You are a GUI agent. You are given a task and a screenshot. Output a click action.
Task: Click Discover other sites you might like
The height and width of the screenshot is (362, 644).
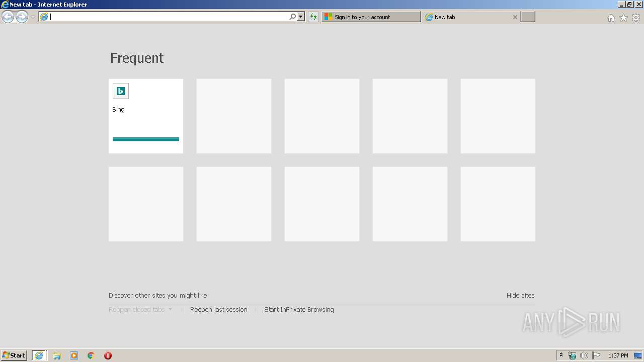pyautogui.click(x=158, y=295)
